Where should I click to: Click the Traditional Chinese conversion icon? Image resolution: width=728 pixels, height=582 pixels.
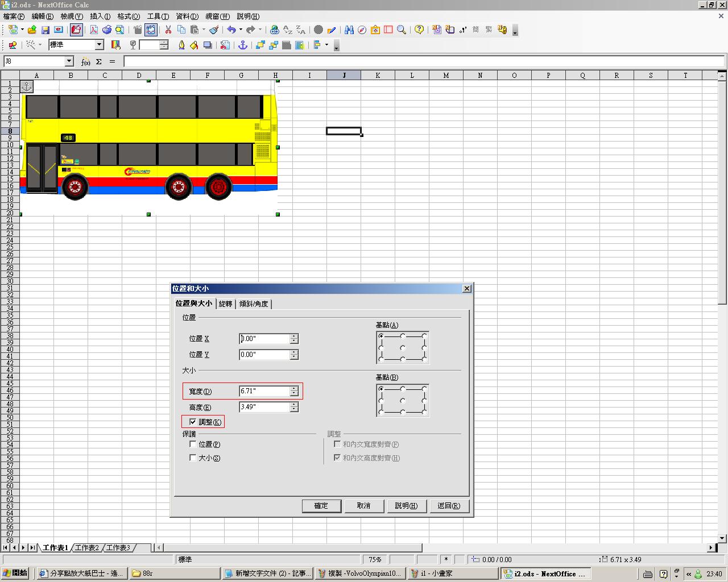(x=489, y=30)
